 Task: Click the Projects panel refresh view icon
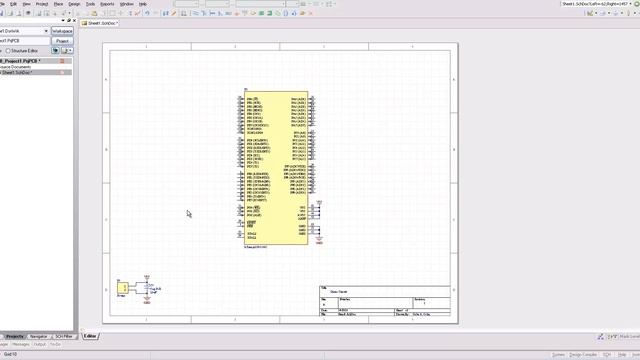pos(56,51)
